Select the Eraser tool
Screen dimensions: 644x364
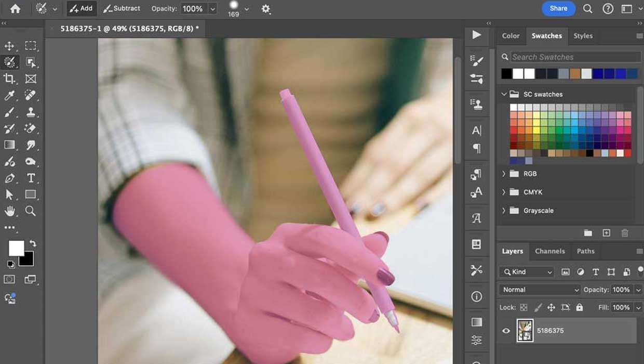point(31,128)
